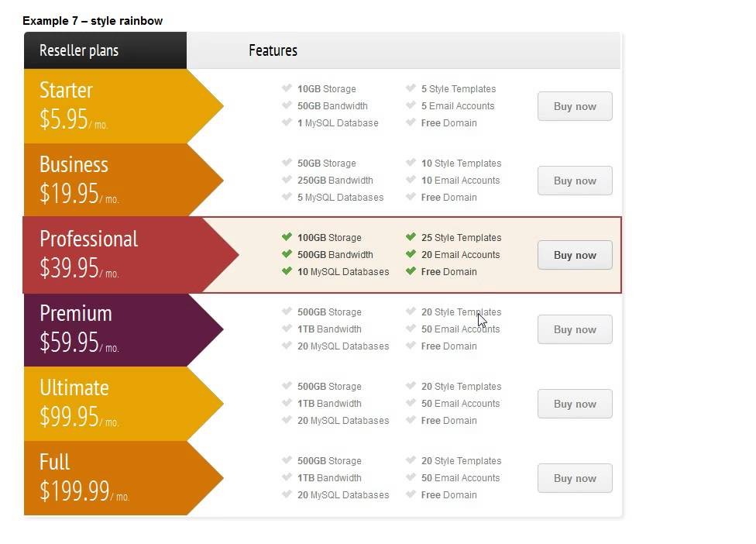Screen dimensions: 756x544
Task: Click the green checkmark next to 500GB Bandwidth
Action: pyautogui.click(x=287, y=253)
